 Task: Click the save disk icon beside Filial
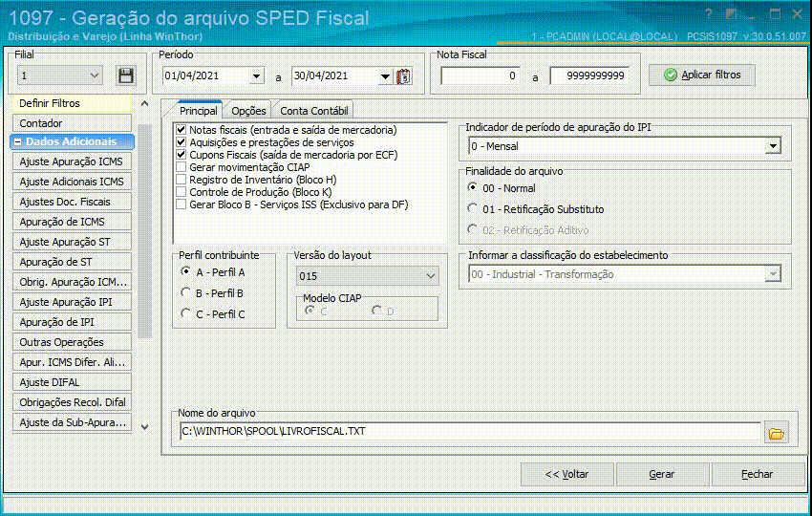click(x=126, y=75)
